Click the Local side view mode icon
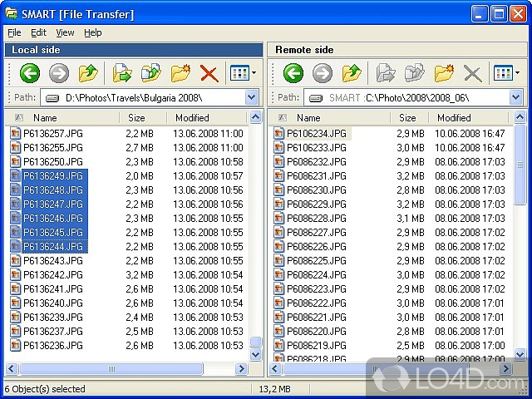 tap(239, 72)
